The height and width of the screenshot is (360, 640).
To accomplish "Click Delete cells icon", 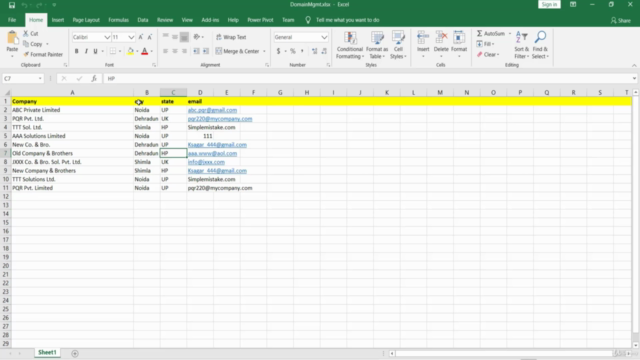I will pyautogui.click(x=441, y=38).
